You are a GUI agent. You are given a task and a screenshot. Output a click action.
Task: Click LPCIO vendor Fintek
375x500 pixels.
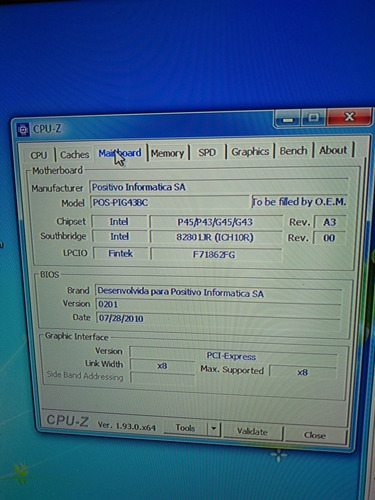(120, 253)
